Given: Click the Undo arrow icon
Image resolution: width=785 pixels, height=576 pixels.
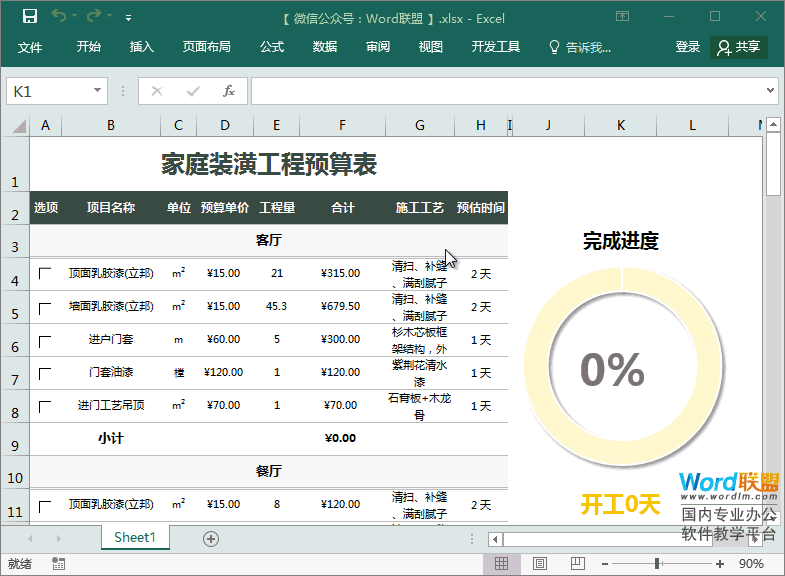Looking at the screenshot, I should tap(59, 17).
